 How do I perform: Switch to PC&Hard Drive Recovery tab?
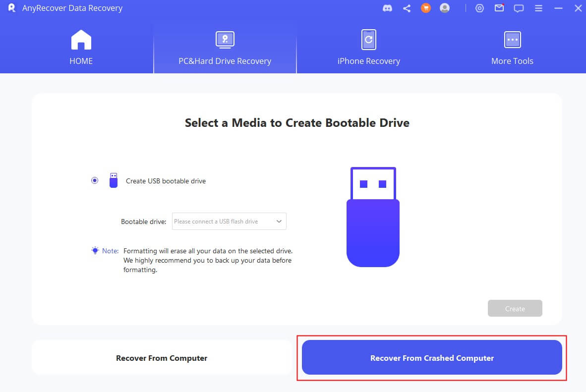(x=225, y=48)
